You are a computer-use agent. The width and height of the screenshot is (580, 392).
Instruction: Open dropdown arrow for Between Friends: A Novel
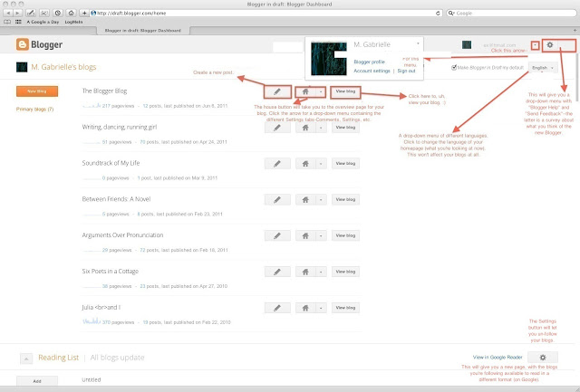point(321,199)
